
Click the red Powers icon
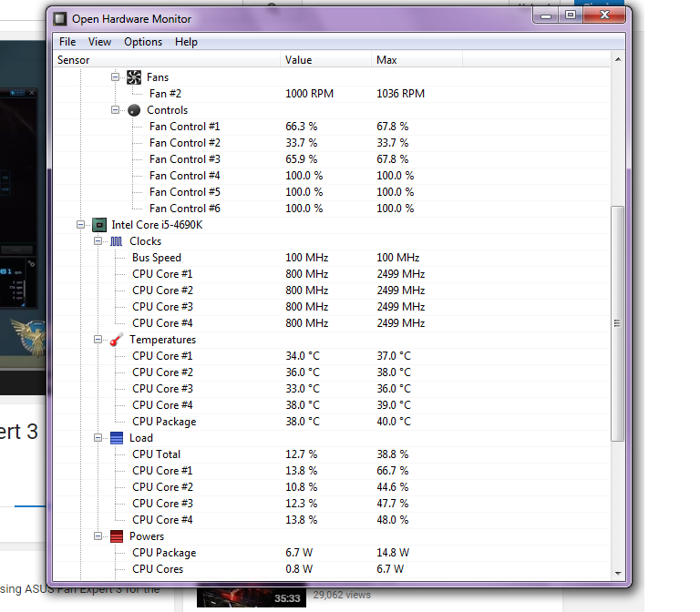click(117, 536)
